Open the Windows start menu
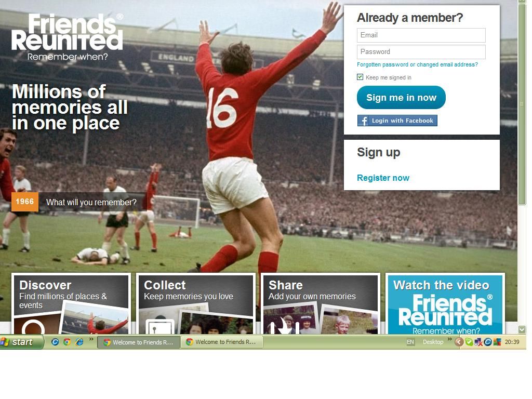 point(22,342)
